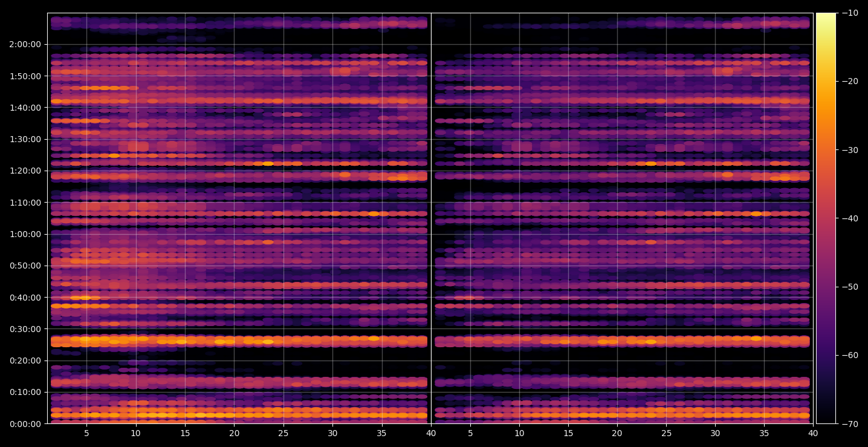Click x-axis tick 15 of the left panel
868x447 pixels.
coord(185,433)
